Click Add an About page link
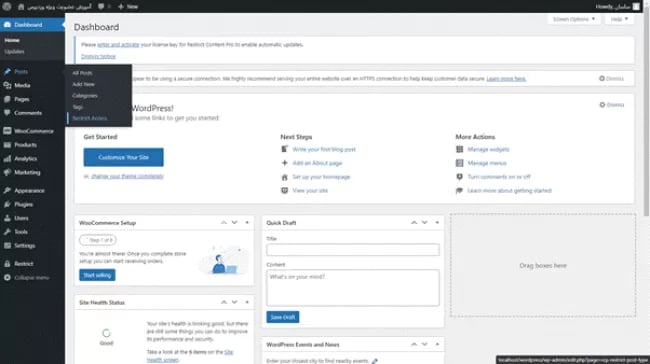The image size is (650, 364). click(x=318, y=163)
